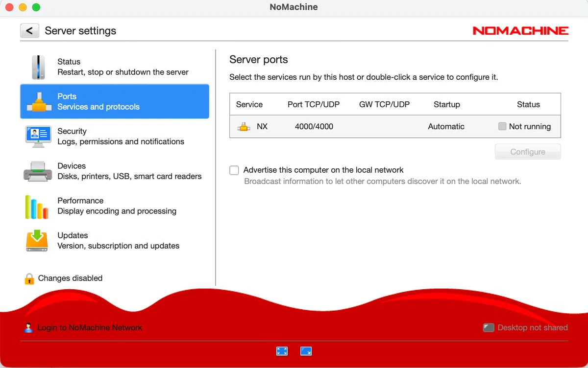
Task: Select the 4000/4000 port value
Action: [314, 126]
